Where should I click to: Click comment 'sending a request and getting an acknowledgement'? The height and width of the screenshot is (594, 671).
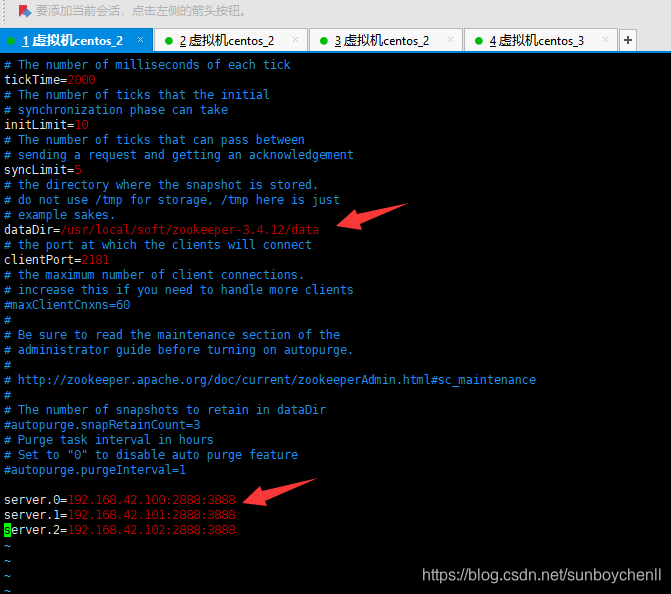point(186,155)
